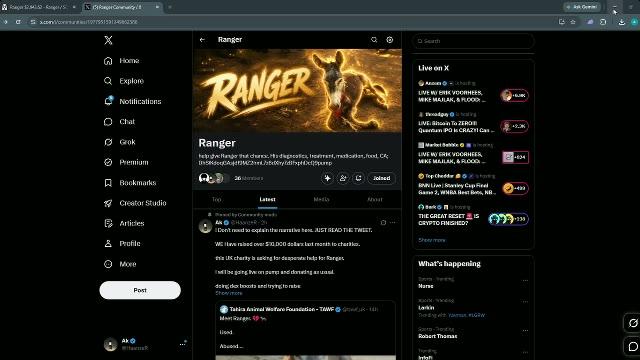This screenshot has width=640, height=360.
Task: Show more under Live on X
Action: [x=432, y=240]
